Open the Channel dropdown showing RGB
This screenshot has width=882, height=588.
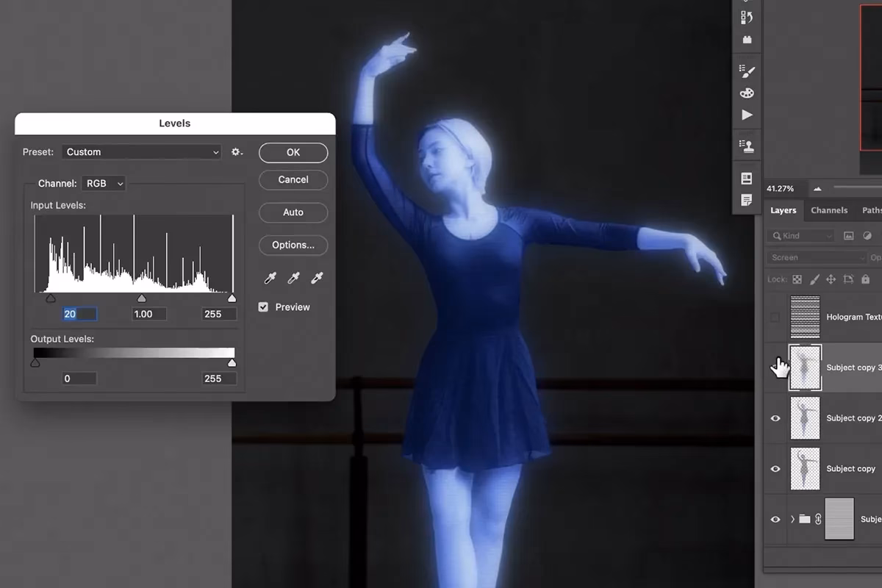[103, 183]
